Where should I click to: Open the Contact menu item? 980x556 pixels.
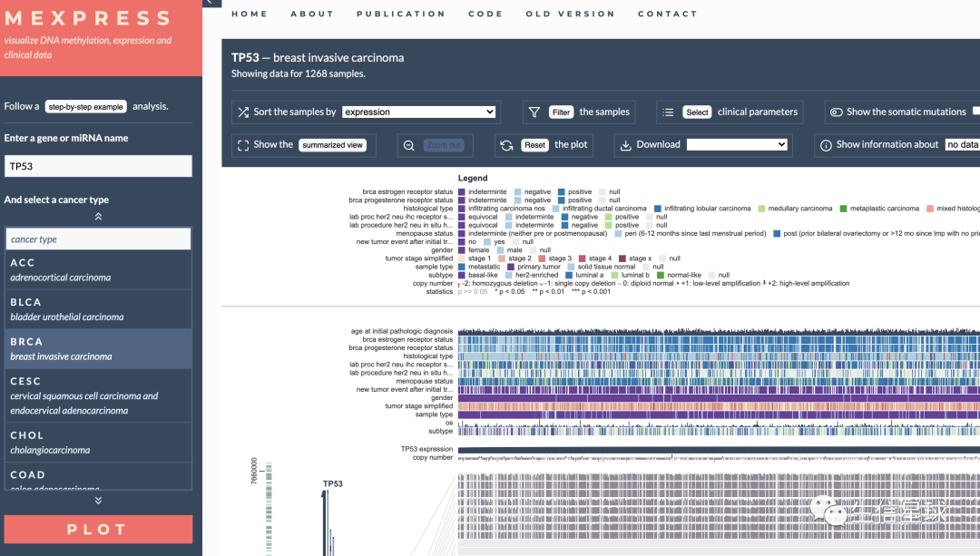coord(668,14)
